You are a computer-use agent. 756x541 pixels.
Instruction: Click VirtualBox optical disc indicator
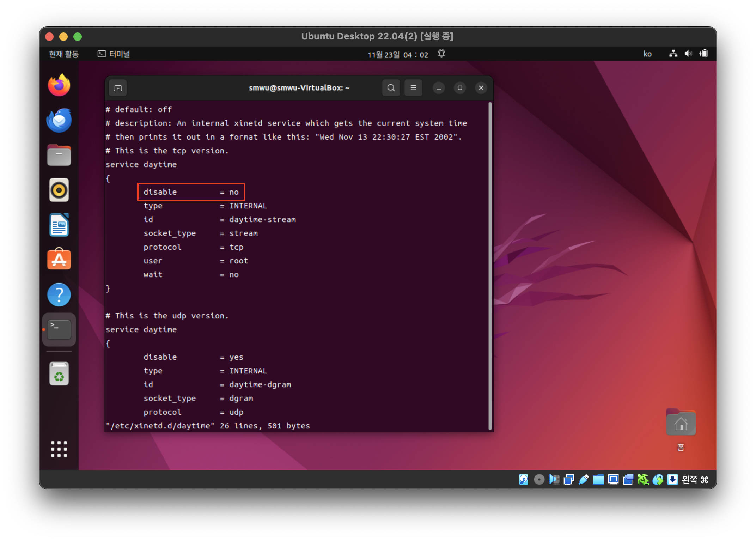539,480
